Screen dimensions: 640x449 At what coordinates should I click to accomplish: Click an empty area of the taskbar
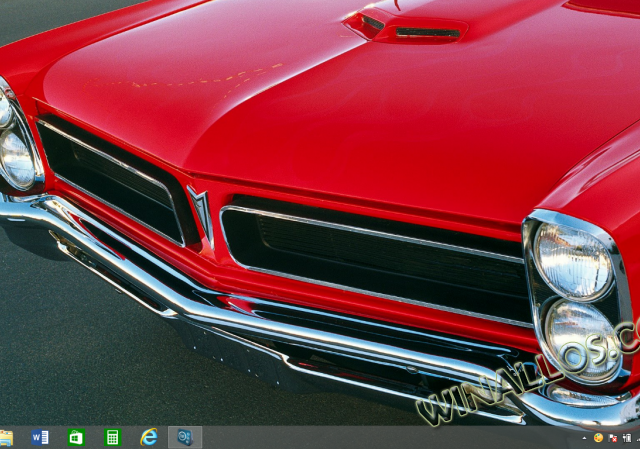pos(380,438)
